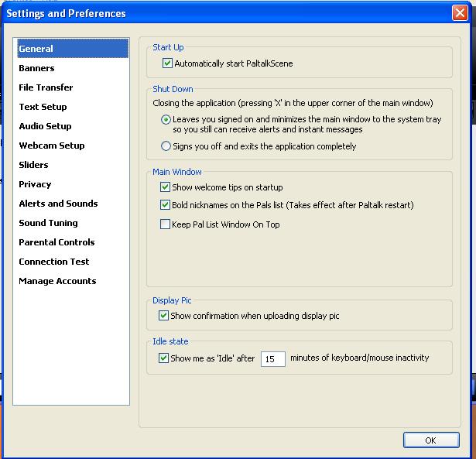
Task: Open Audio Setup settings
Action: point(45,126)
